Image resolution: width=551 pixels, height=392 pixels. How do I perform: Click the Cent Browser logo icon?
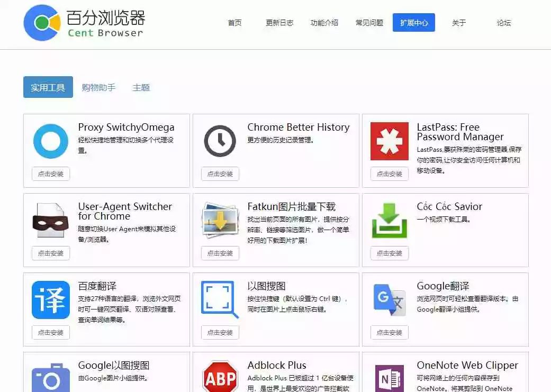(42, 23)
